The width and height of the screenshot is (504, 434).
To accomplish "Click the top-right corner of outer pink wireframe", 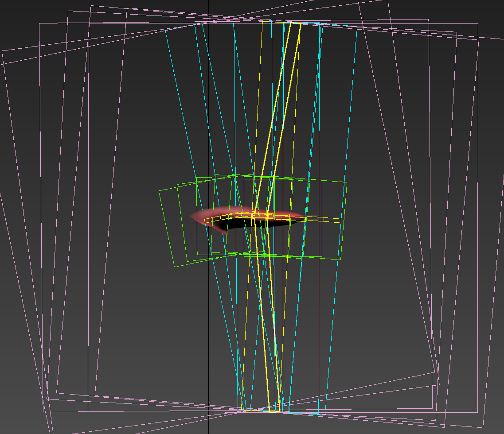I will coord(479,40).
